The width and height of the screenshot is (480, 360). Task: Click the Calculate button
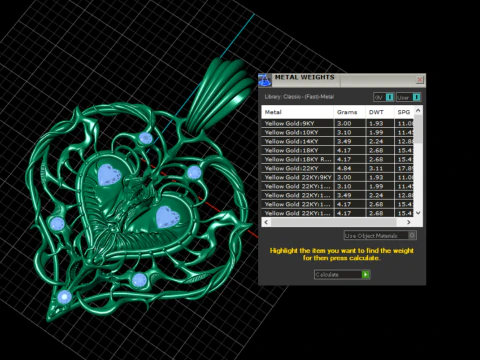[x=342, y=274]
